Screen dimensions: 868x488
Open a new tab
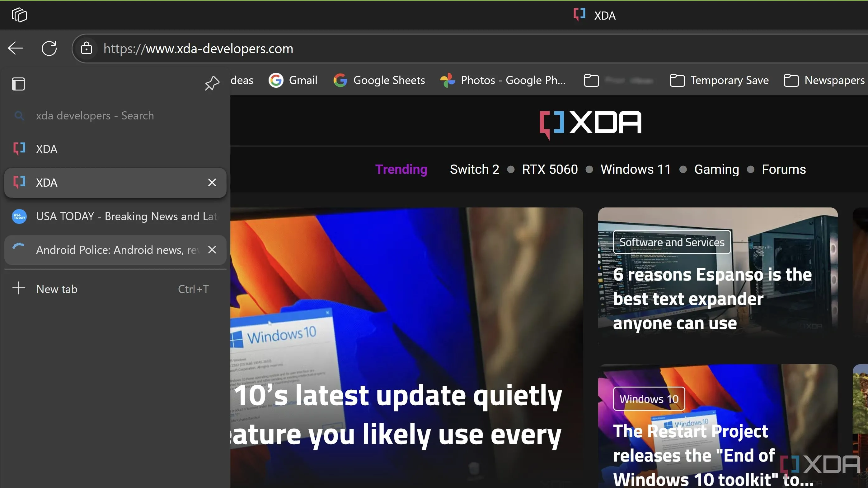tap(57, 289)
